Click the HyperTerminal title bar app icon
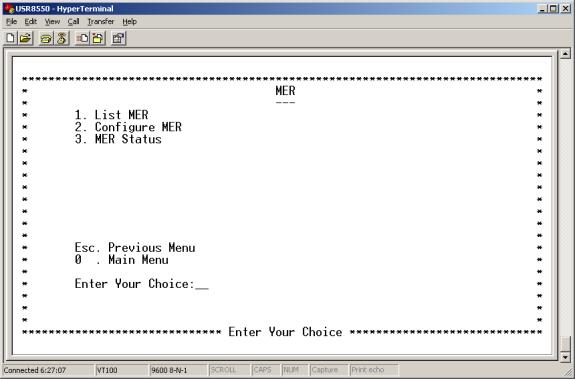The width and height of the screenshot is (575, 379). pos(9,8)
